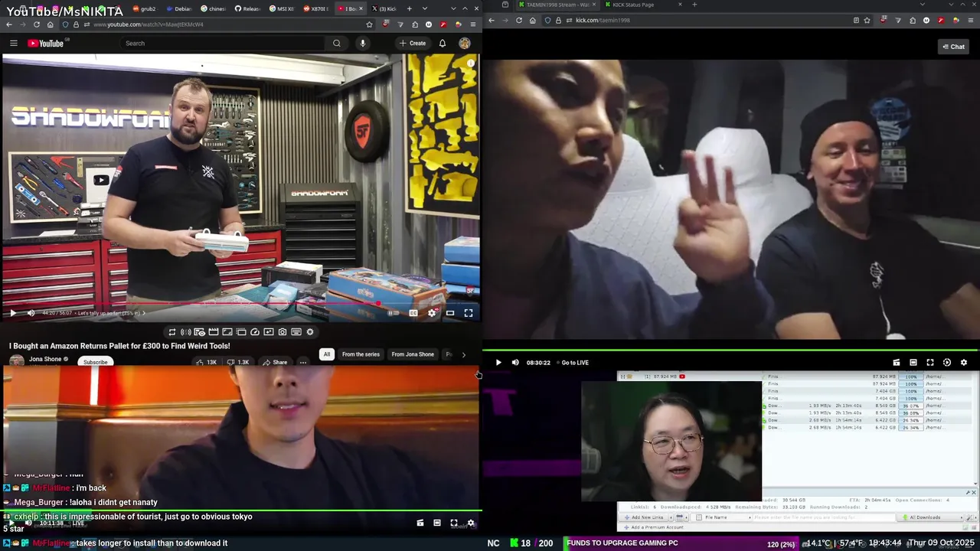Image resolution: width=980 pixels, height=551 pixels.
Task: Click the playback speed gauge icon
Action: [255, 331]
